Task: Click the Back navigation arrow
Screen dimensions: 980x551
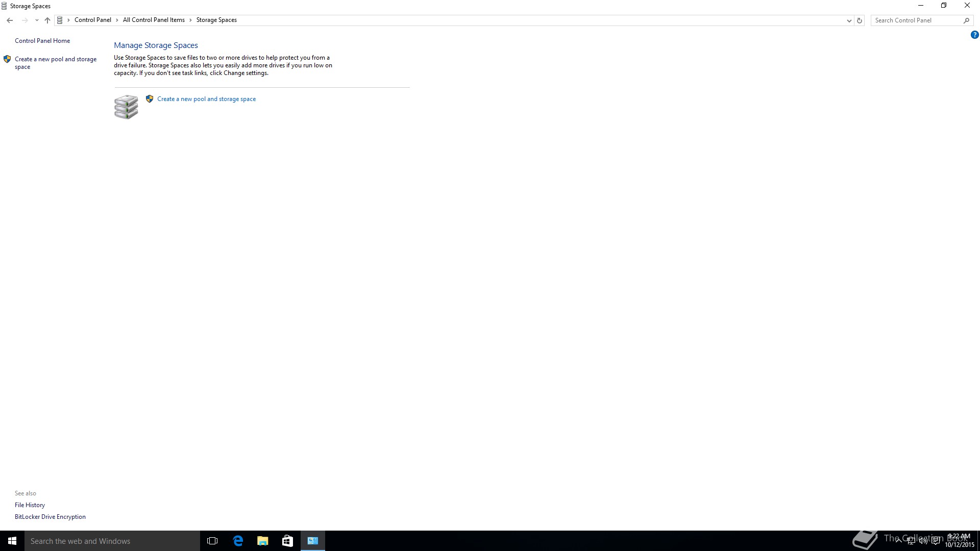Action: coord(10,20)
